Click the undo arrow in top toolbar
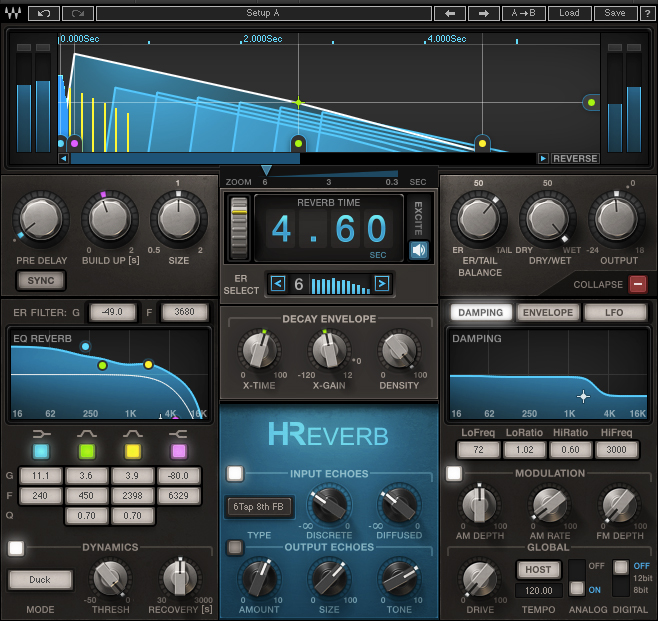The image size is (658, 621). [x=44, y=13]
